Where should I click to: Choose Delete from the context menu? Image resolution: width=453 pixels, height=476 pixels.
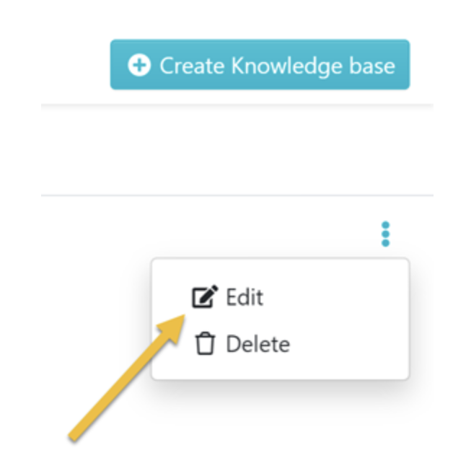click(x=242, y=344)
